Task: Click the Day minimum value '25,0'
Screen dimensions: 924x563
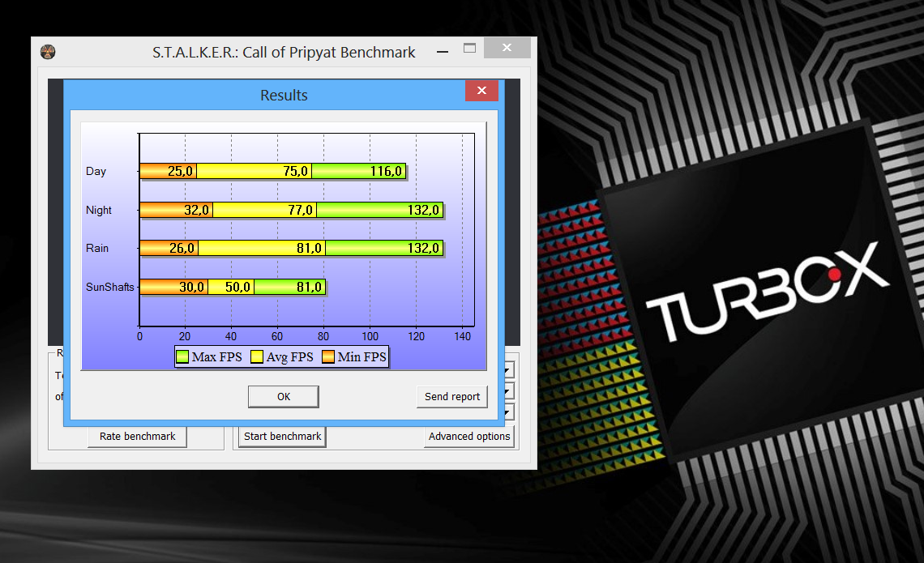Action: click(180, 172)
